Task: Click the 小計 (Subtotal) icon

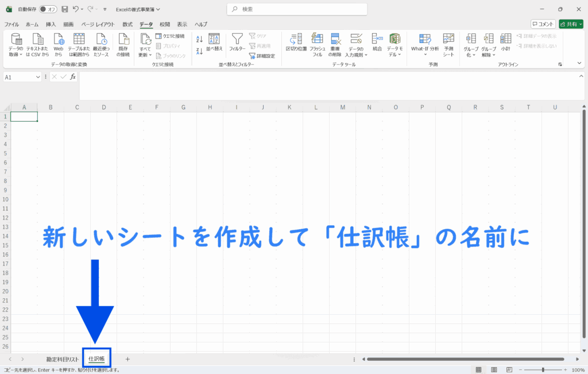Action: point(505,39)
